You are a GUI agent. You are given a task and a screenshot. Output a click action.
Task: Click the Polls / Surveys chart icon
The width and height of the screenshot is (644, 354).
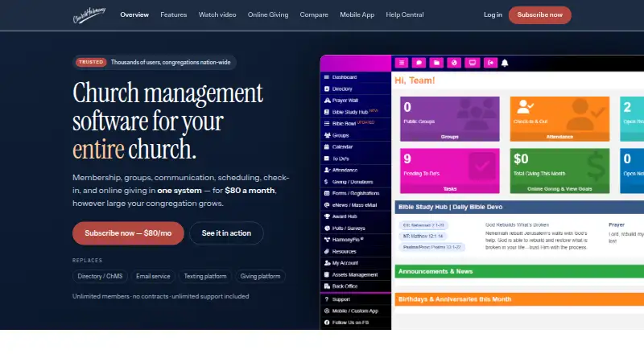coord(327,228)
